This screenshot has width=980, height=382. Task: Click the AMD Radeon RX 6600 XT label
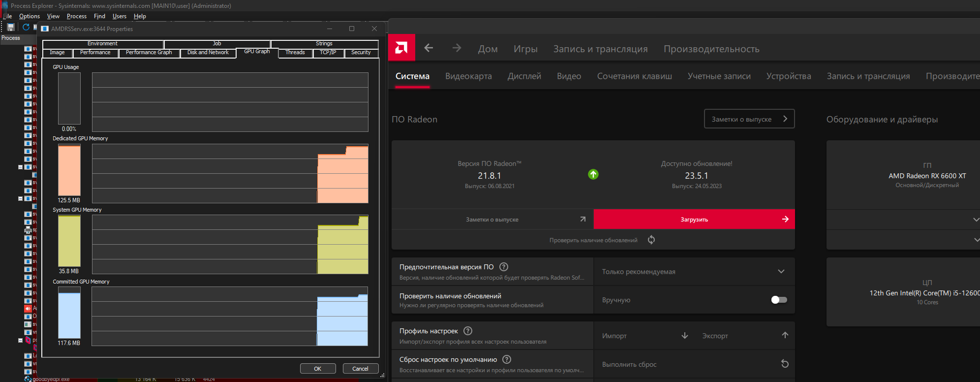(x=927, y=176)
